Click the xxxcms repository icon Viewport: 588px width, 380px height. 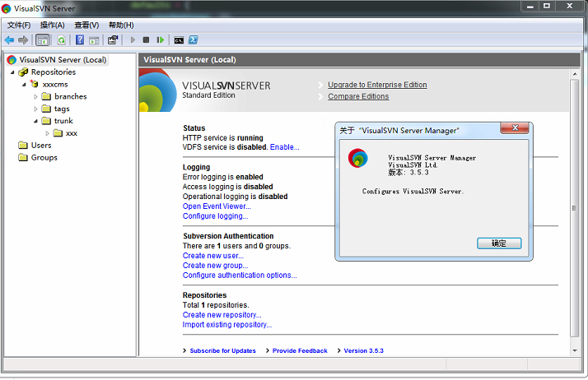tap(34, 84)
